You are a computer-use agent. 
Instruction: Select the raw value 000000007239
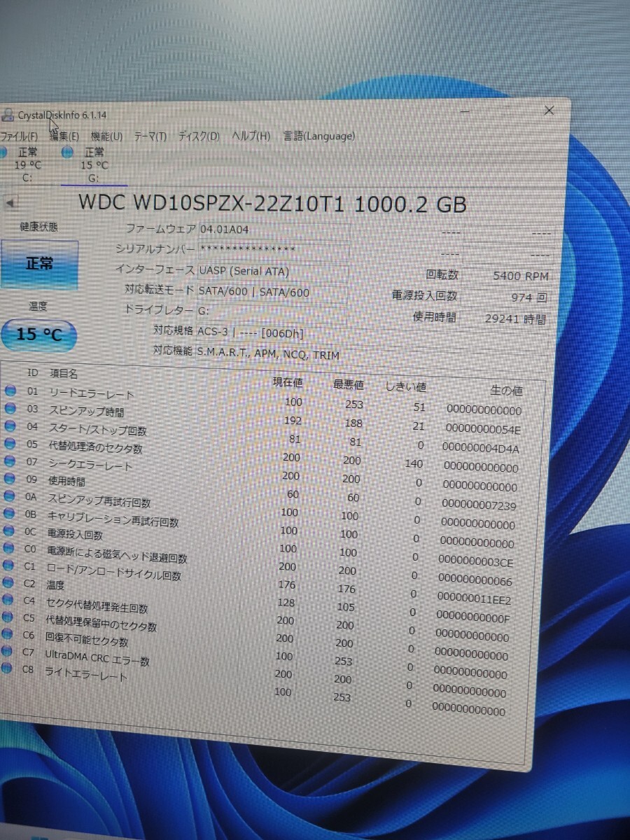click(477, 505)
